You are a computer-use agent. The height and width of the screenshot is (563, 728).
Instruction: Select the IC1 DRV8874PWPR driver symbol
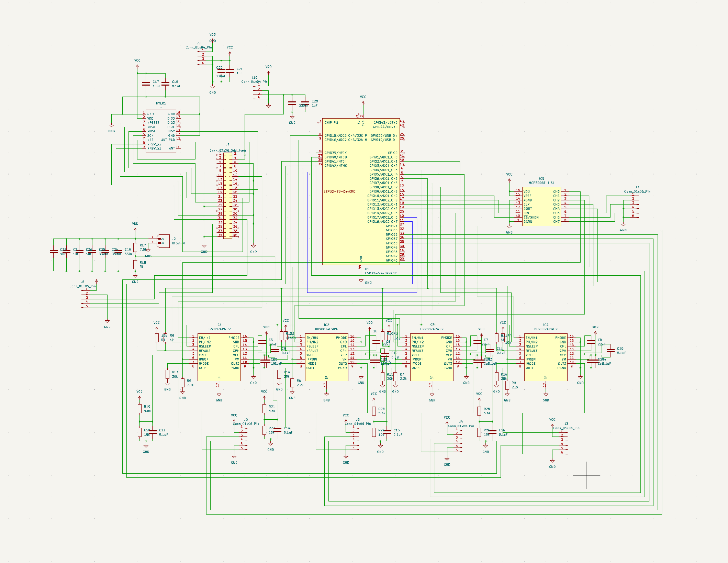219,357
